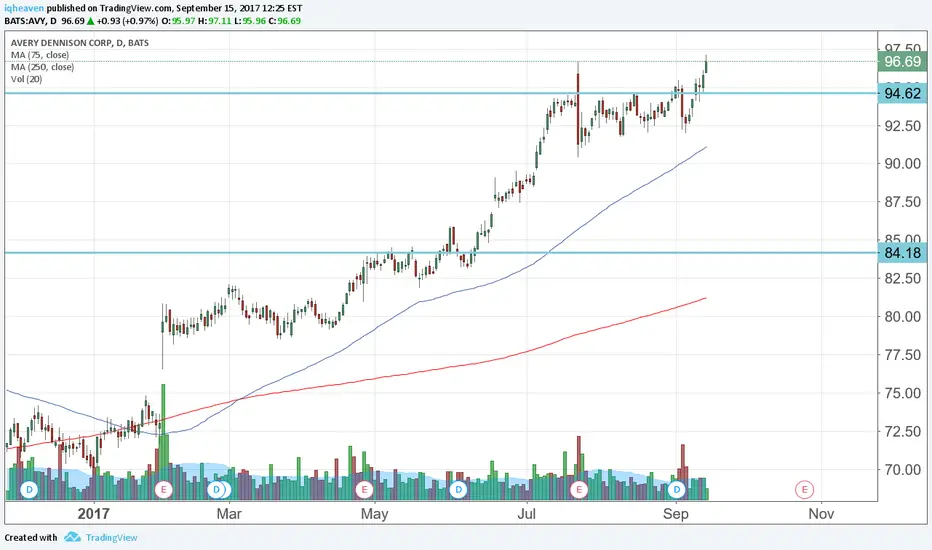
Task: Click the TradingView cloud logo icon
Action: point(73,537)
